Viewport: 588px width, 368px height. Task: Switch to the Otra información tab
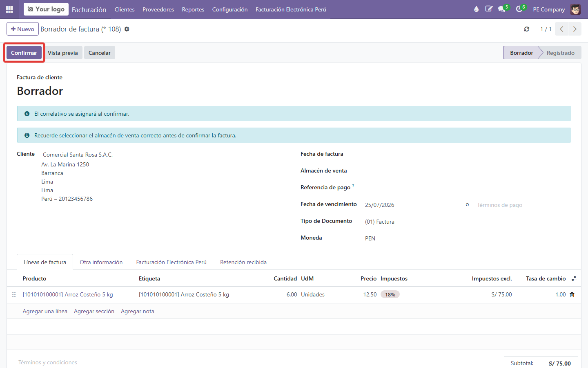click(x=101, y=262)
